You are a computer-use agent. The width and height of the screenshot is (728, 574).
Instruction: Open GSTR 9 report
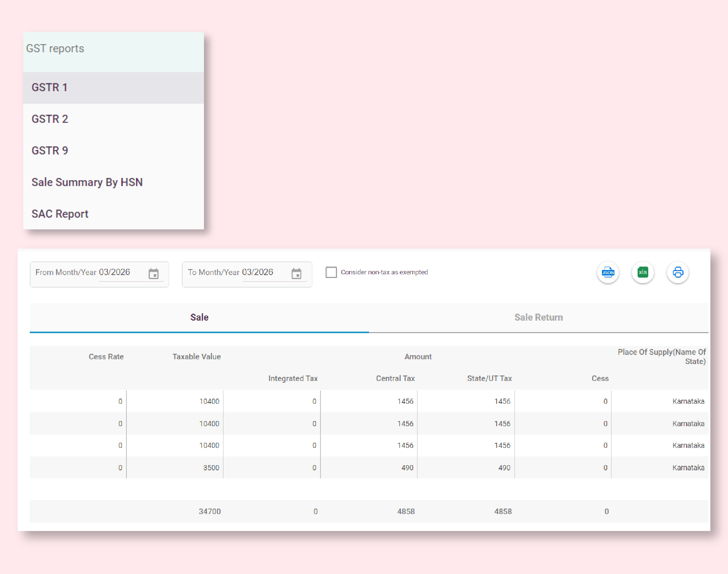(x=50, y=151)
